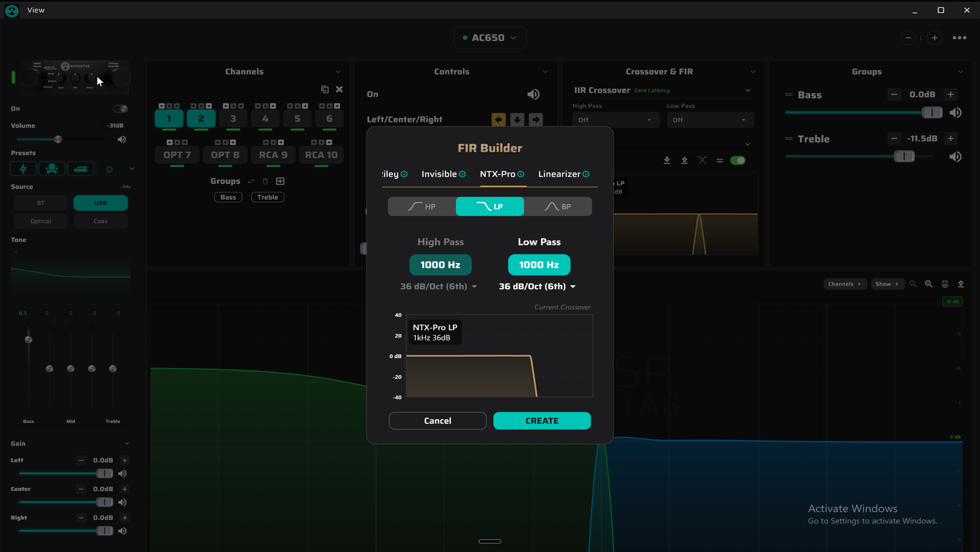
Task: Select the D preset
Action: [109, 169]
